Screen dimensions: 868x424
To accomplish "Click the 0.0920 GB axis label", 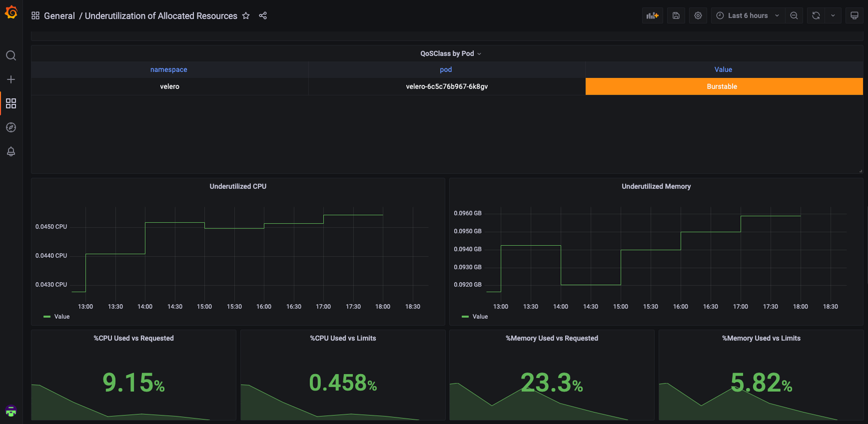I will click(468, 285).
